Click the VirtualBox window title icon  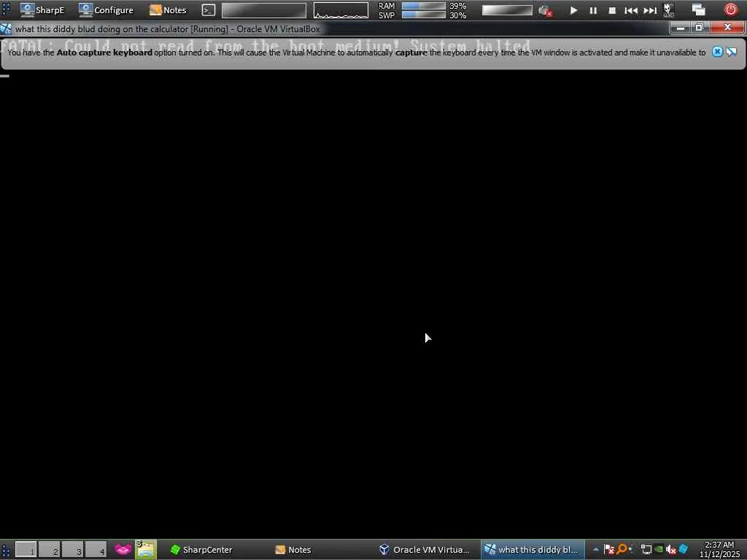(6, 29)
